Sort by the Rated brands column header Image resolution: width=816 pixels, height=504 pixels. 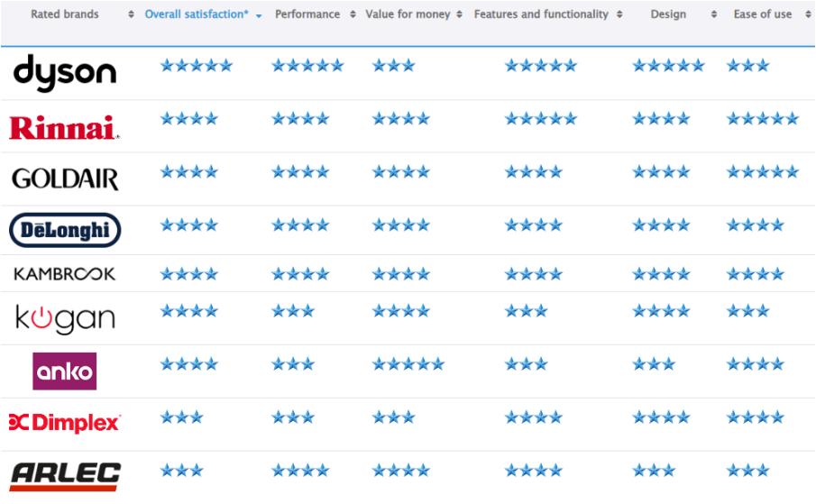pyautogui.click(x=65, y=14)
